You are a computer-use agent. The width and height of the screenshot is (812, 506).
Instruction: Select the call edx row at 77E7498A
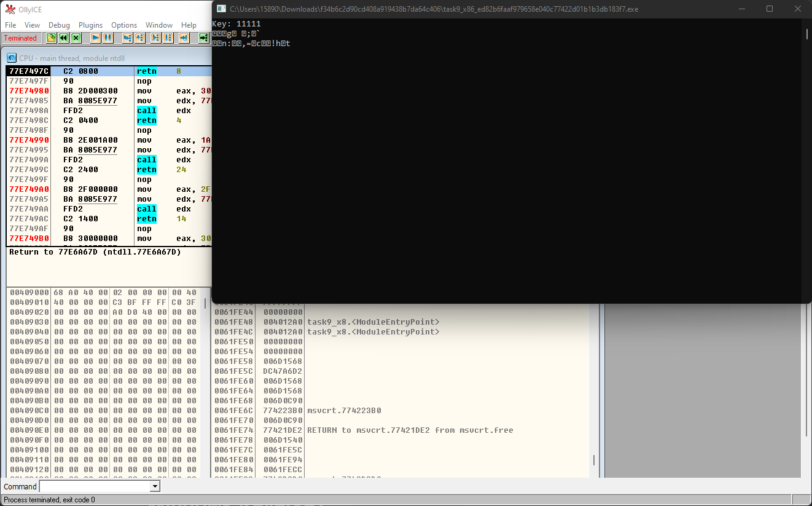pyautogui.click(x=109, y=111)
